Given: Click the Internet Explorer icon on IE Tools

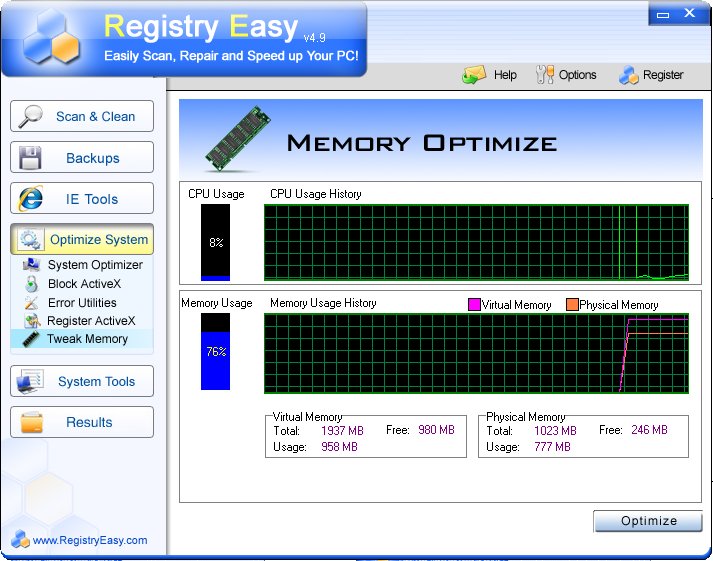Looking at the screenshot, I should [30, 199].
